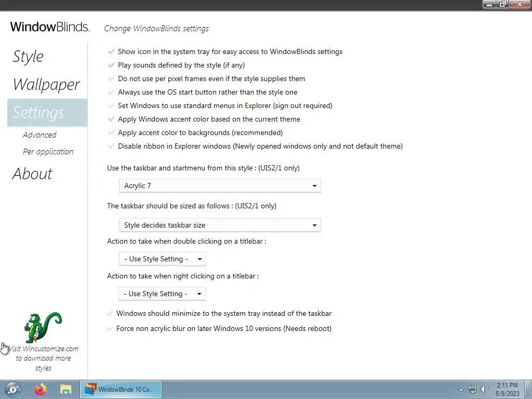Screen dimensions: 532x399
Task: Go to the Style section
Action: 28,56
